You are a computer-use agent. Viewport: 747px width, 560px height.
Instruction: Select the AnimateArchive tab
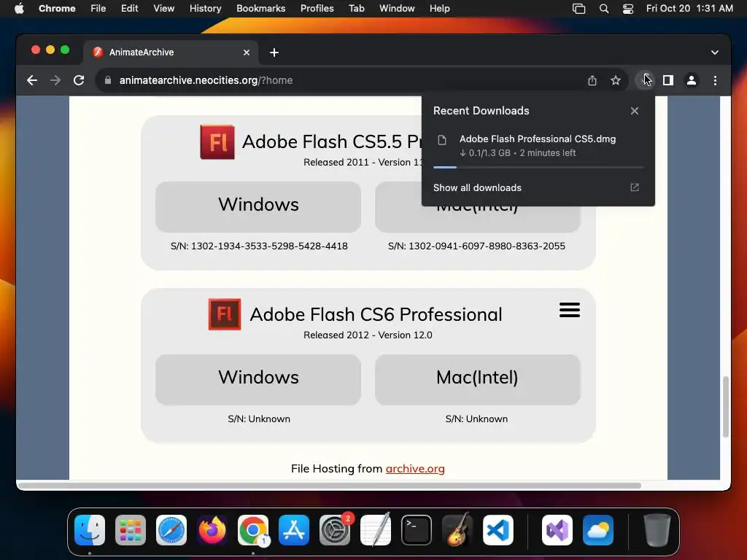click(171, 52)
